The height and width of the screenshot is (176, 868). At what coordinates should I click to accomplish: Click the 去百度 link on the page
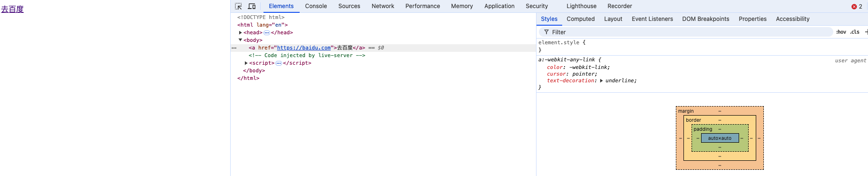pos(12,9)
